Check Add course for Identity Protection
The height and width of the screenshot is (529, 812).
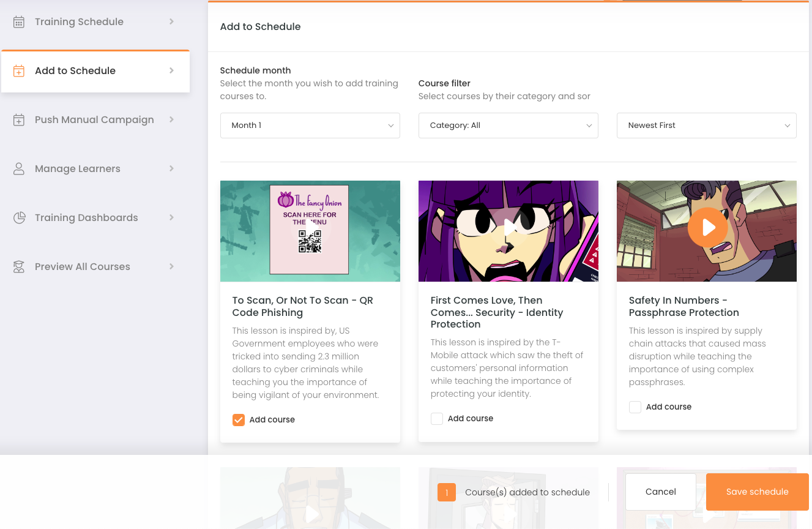tap(437, 419)
